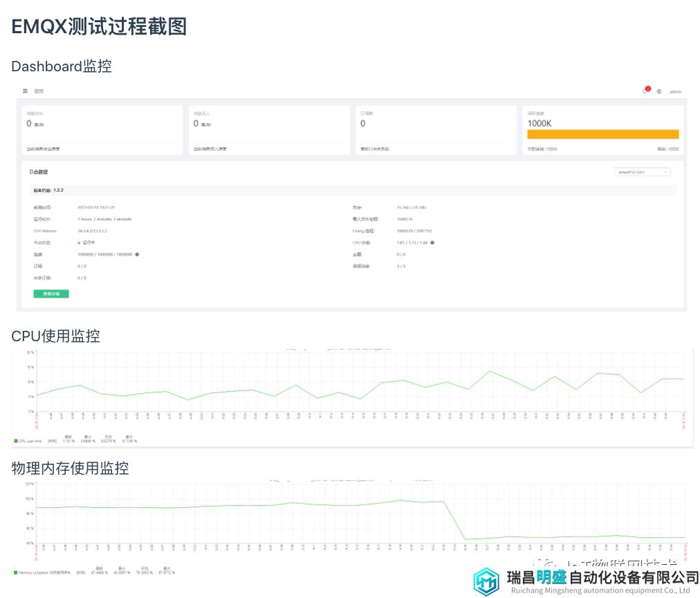This screenshot has width=700, height=598.
Task: Select the messages outgoing rate card
Action: click(x=102, y=130)
